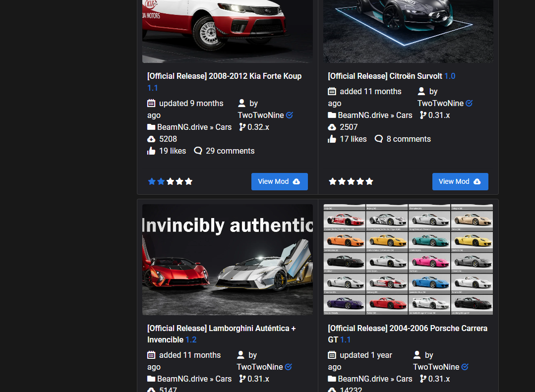
Task: Click download count 2507
Action: coord(349,127)
